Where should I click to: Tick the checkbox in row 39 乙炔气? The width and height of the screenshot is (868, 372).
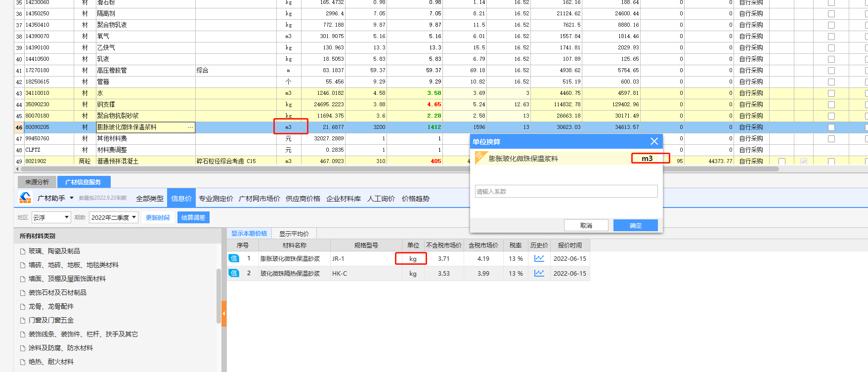pyautogui.click(x=831, y=48)
